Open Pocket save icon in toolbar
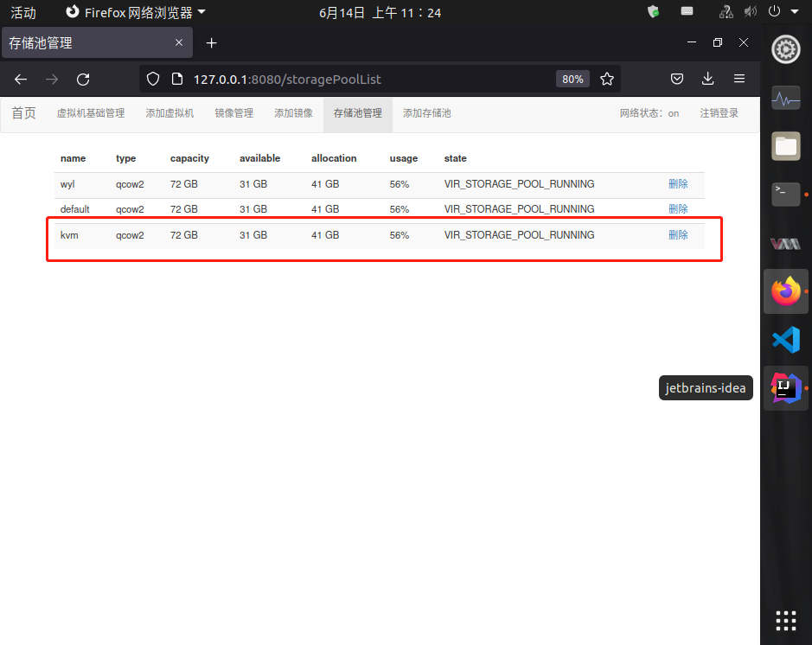The width and height of the screenshot is (812, 645). 677,79
